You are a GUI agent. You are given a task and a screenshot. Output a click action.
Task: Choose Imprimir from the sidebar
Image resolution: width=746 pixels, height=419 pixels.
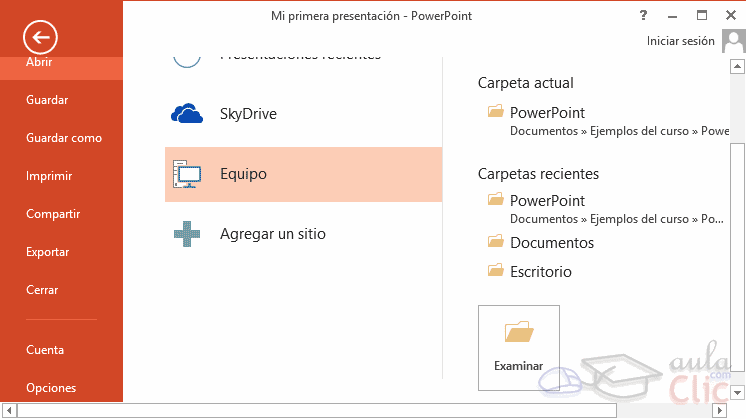click(48, 176)
